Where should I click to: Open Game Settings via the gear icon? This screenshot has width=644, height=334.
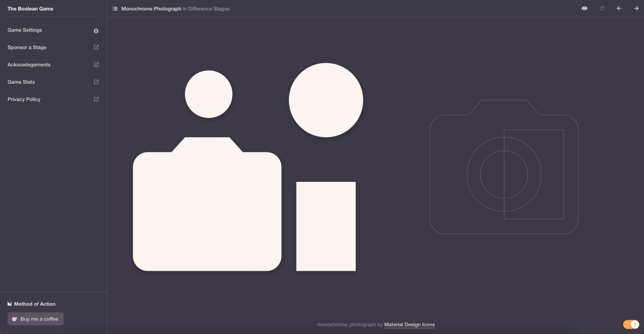96,31
